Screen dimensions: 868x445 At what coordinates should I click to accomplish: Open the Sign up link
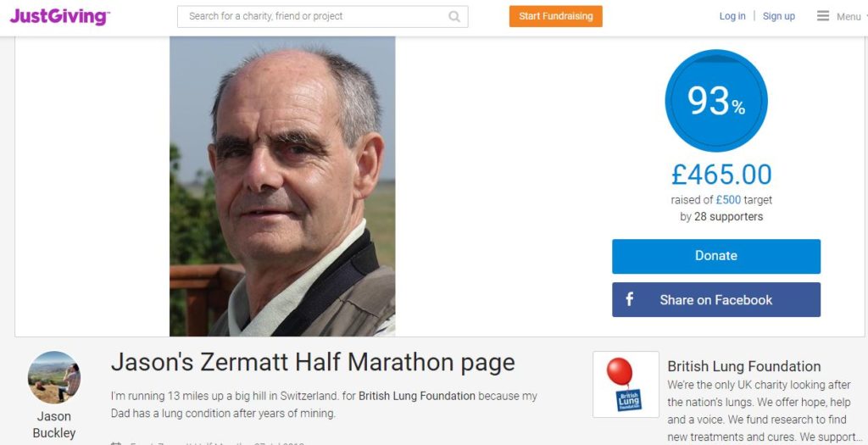coord(778,16)
